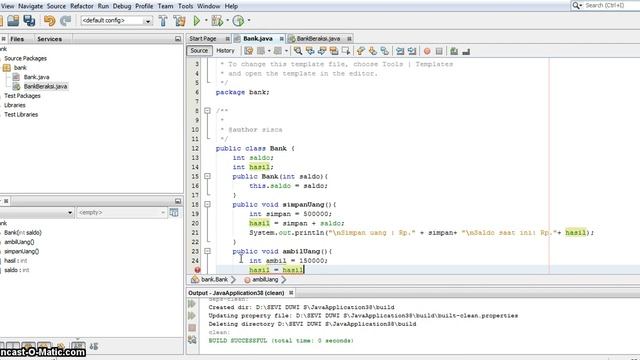Image resolution: width=640 pixels, height=360 pixels.
Task: Switch to the Services panel tab
Action: pyautogui.click(x=49, y=39)
